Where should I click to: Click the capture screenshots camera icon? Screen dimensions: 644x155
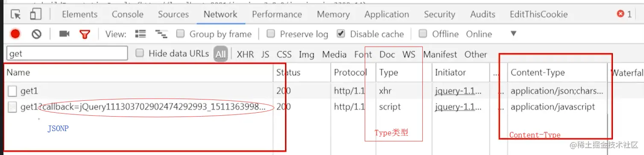(x=64, y=34)
